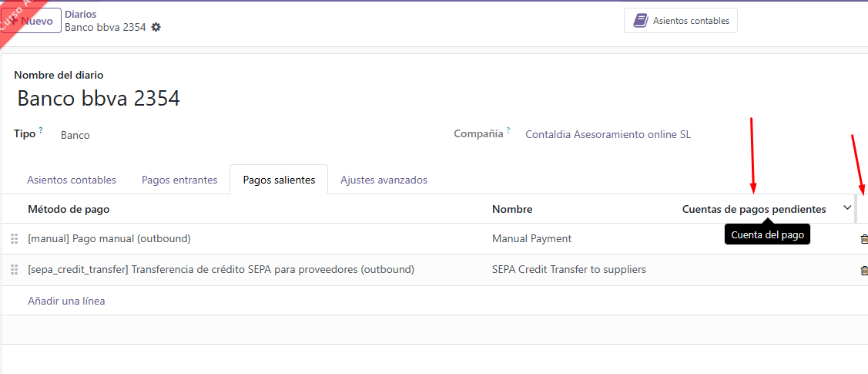The height and width of the screenshot is (374, 868).
Task: Open the Contaldia Asesoramiento online SL company
Action: click(x=608, y=134)
